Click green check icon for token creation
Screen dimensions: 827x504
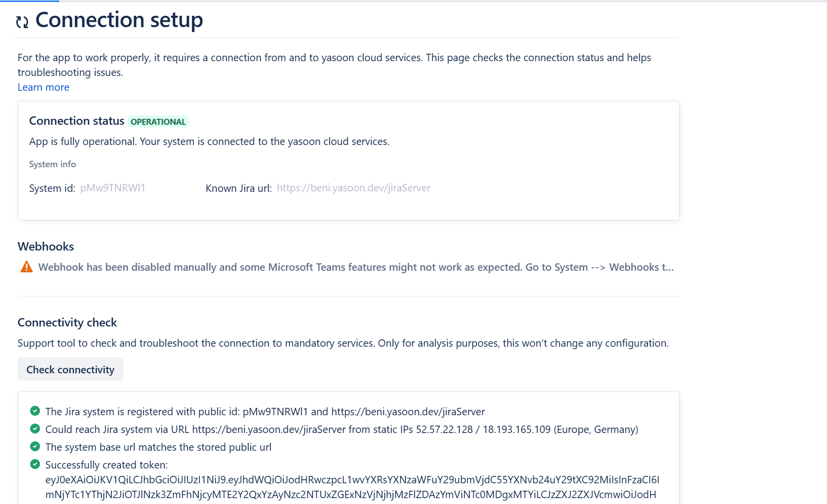click(x=35, y=464)
